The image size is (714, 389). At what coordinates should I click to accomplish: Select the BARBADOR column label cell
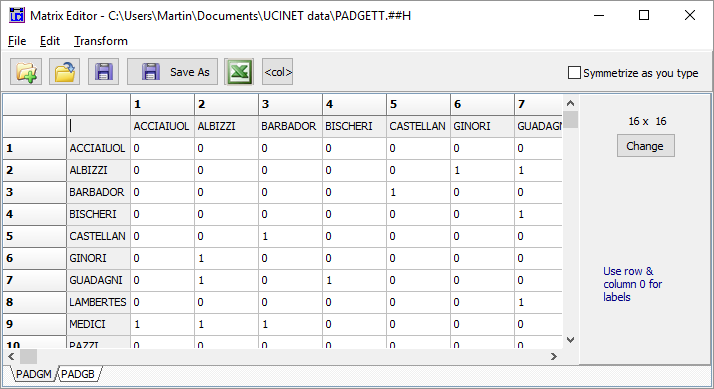(290, 126)
